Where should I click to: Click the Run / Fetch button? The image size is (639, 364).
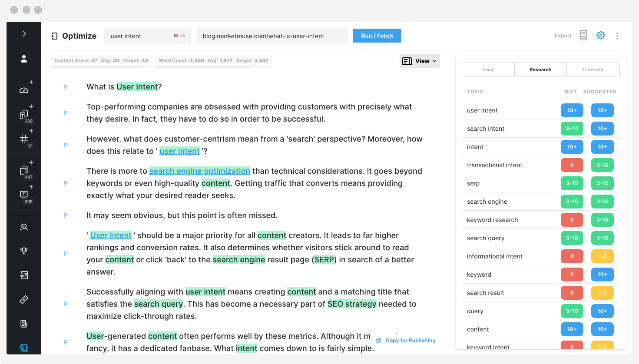(x=377, y=36)
